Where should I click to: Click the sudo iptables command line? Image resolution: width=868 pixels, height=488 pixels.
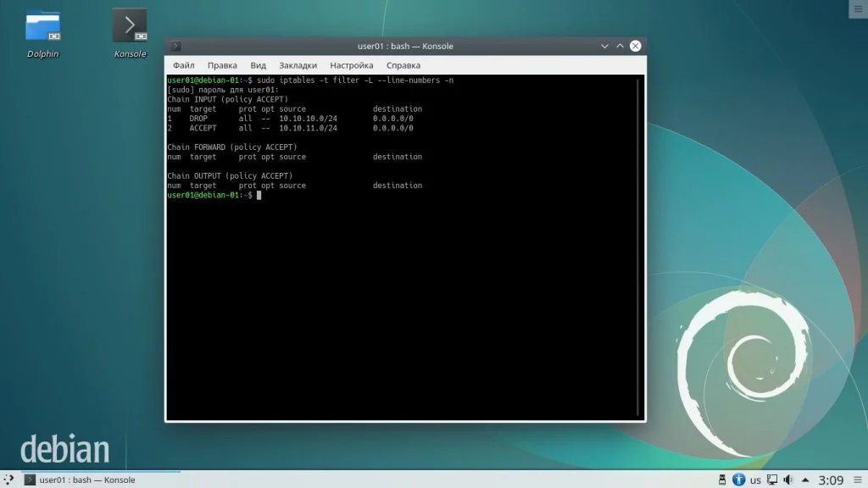tap(310, 80)
